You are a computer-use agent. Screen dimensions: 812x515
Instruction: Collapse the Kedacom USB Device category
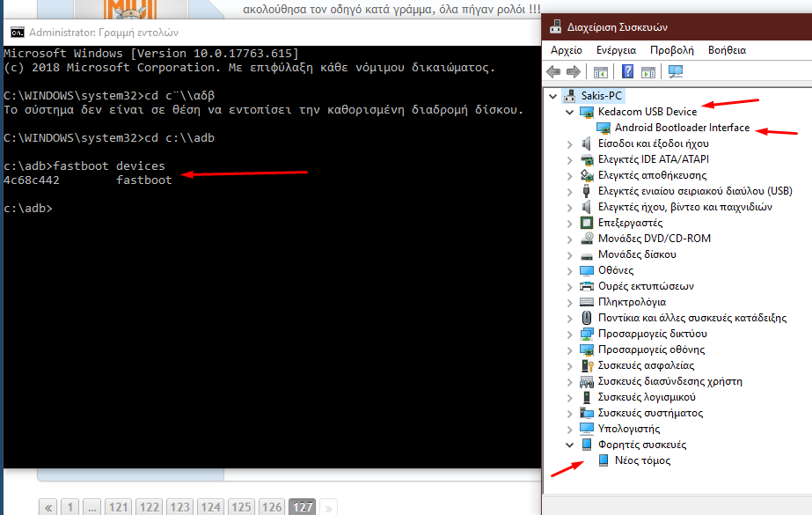click(570, 112)
